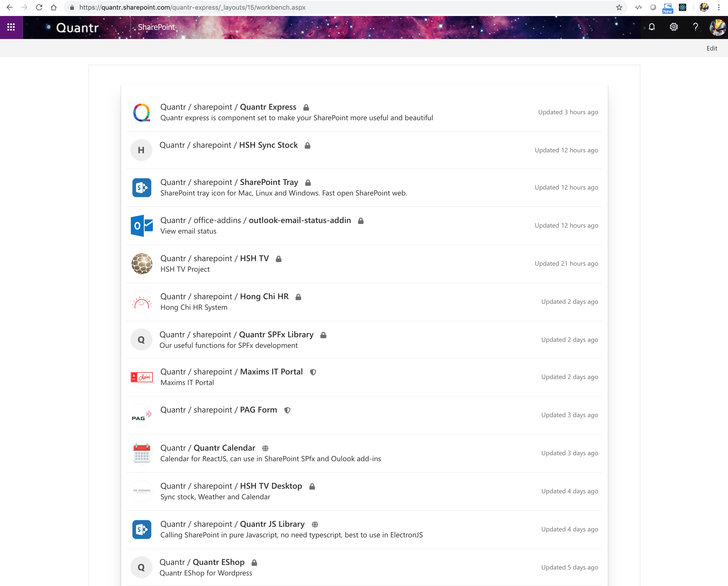This screenshot has width=728, height=586.
Task: Click the Quantr EShop Q avatar
Action: (141, 567)
